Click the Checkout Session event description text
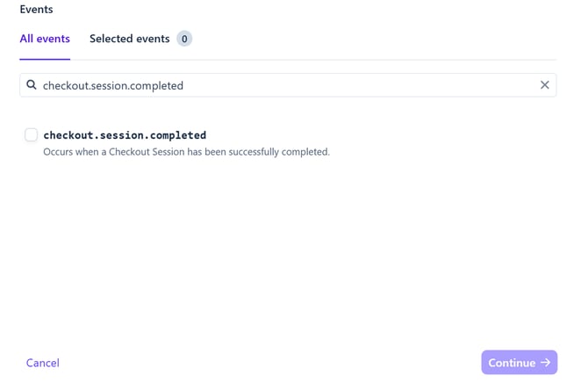Viewport: 588px width, 390px height. (186, 152)
